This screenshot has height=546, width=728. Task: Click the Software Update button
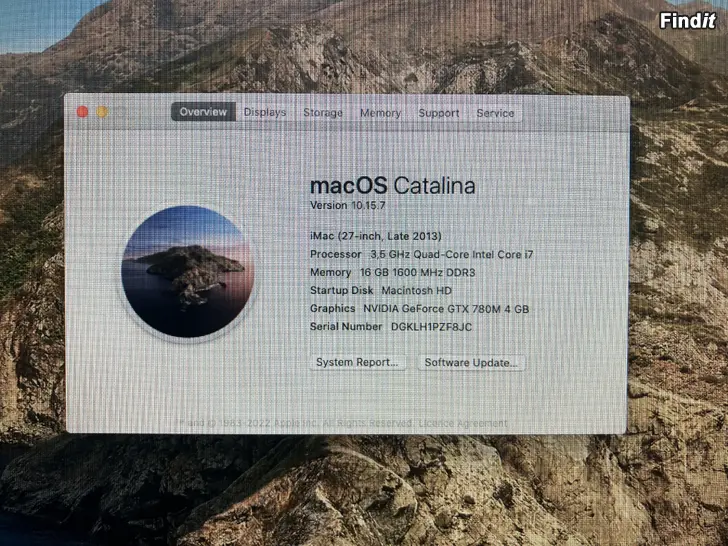[x=471, y=363]
